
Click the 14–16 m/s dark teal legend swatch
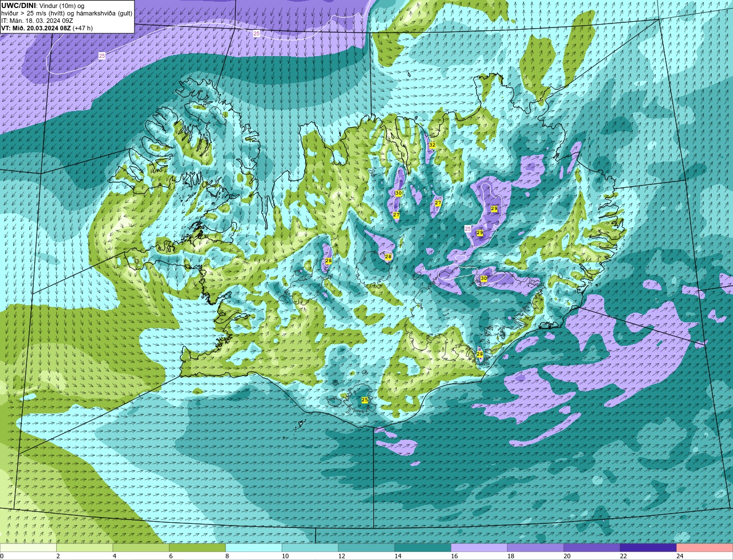(x=423, y=547)
